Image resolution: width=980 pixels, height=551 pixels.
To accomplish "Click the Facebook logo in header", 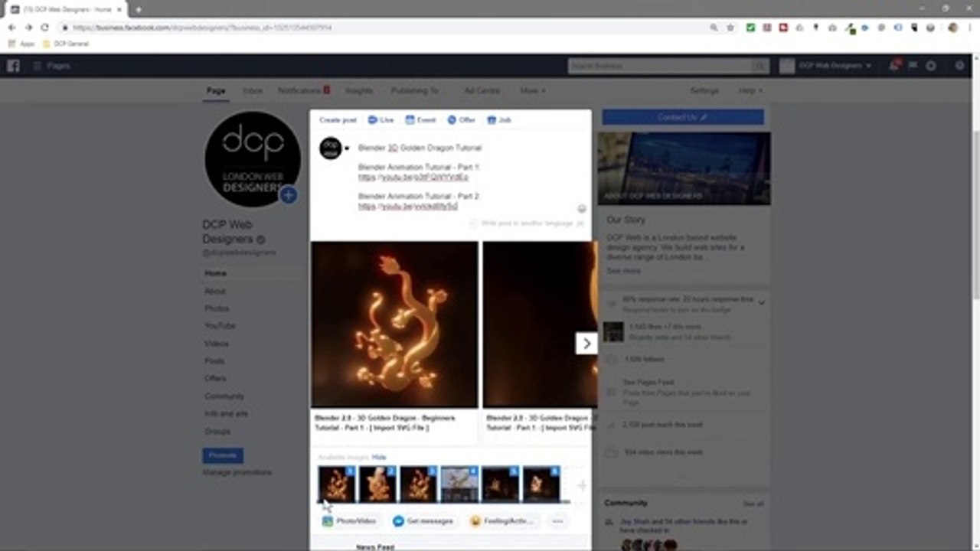I will (x=13, y=66).
